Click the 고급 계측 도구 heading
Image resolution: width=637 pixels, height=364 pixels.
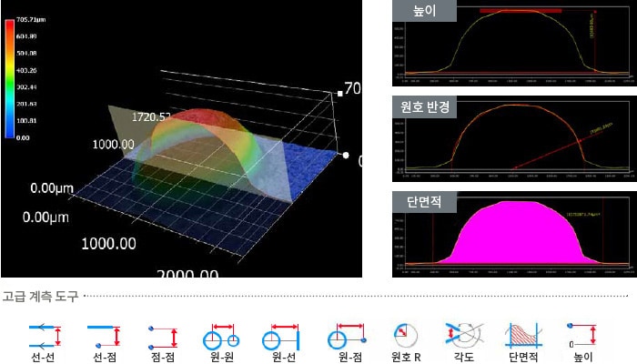click(x=40, y=296)
